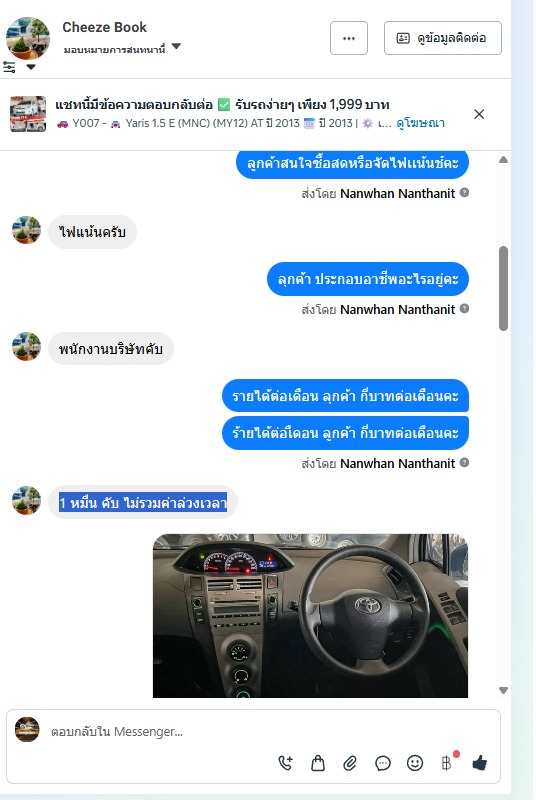Click the chat scrollbar up arrow

point(503,160)
